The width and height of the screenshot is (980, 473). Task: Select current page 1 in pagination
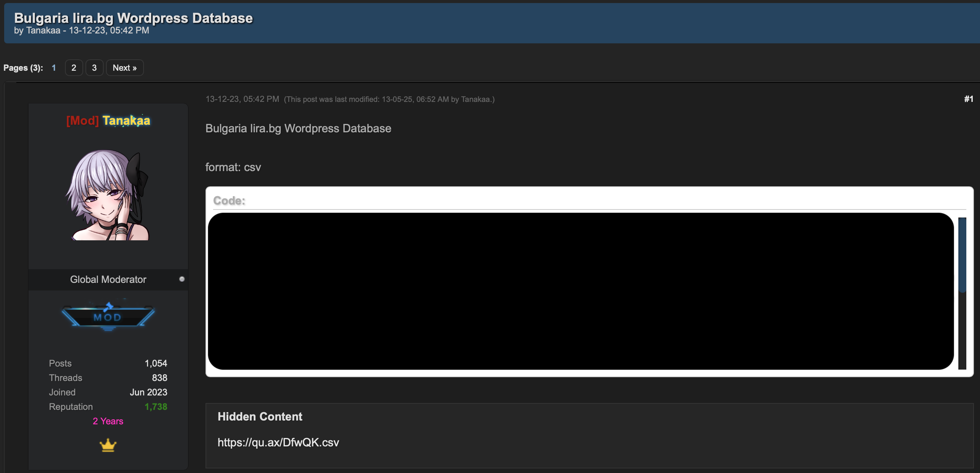[x=54, y=68]
